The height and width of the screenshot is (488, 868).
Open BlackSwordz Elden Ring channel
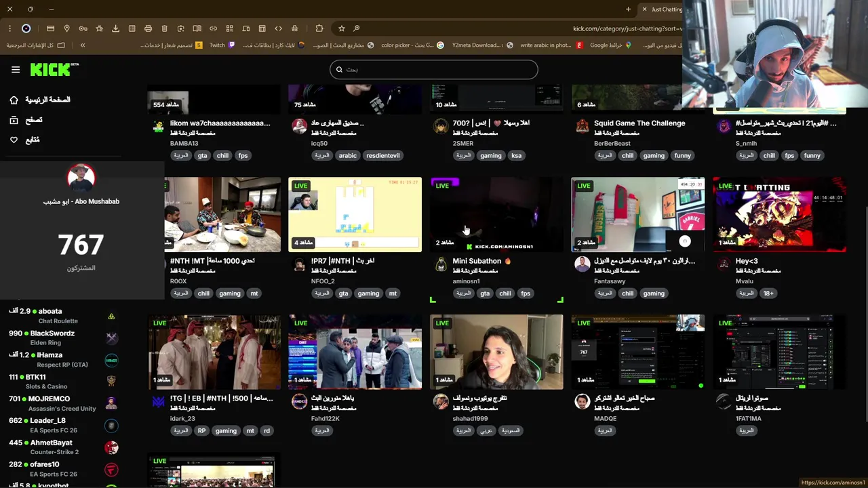click(62, 338)
